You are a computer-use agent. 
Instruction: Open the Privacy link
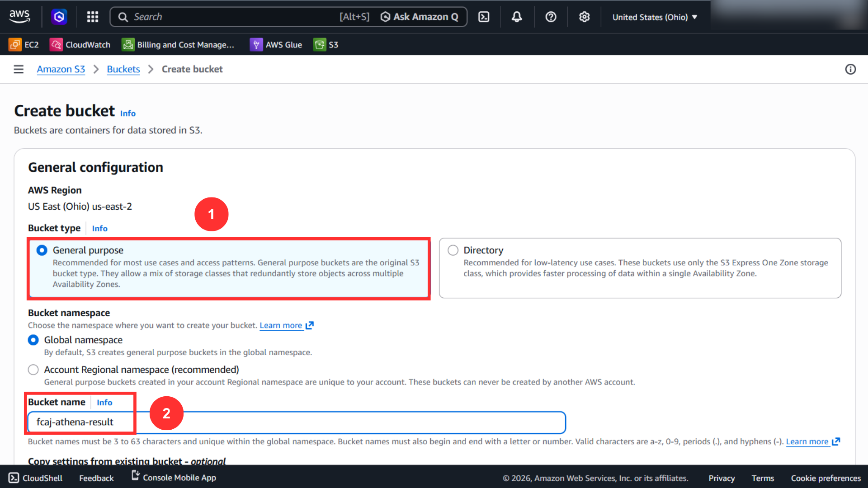722,478
